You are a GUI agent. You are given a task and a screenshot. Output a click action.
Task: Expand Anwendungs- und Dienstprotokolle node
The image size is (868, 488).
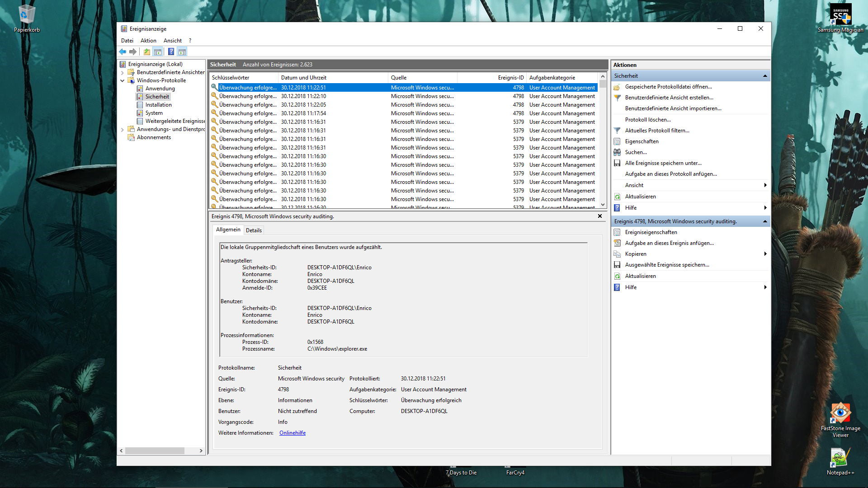tap(123, 129)
